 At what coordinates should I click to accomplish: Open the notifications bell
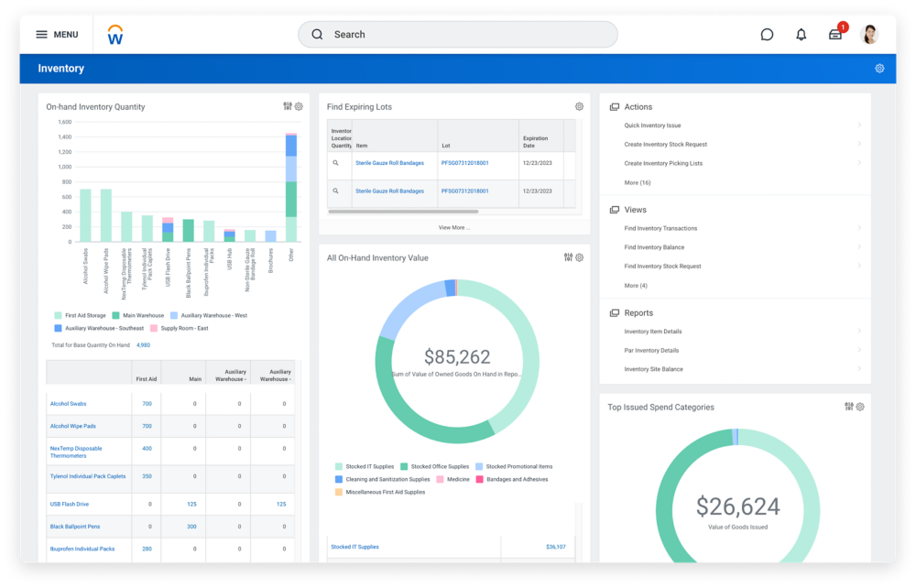800,34
